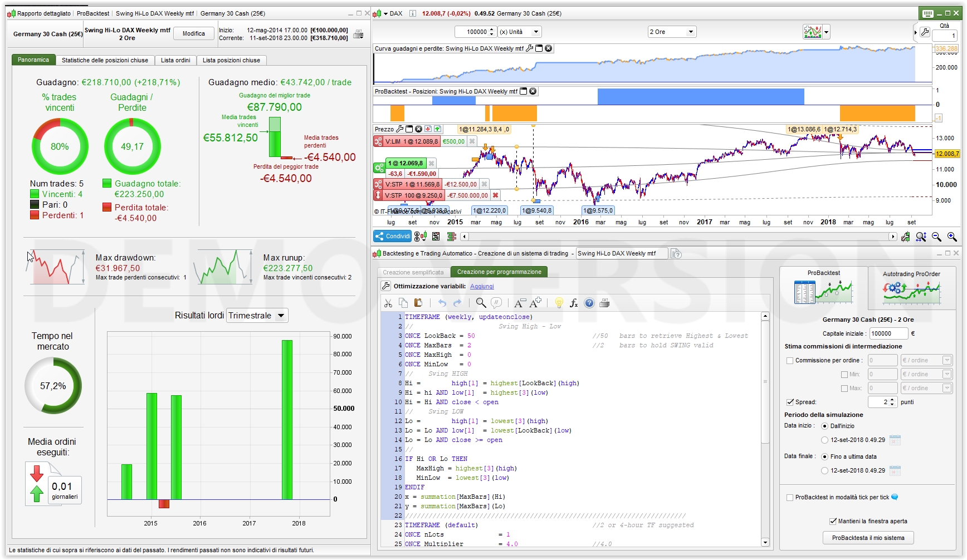Enable ProBacktest in modalità tick per tick
This screenshot has width=967, height=560.
pos(789,498)
